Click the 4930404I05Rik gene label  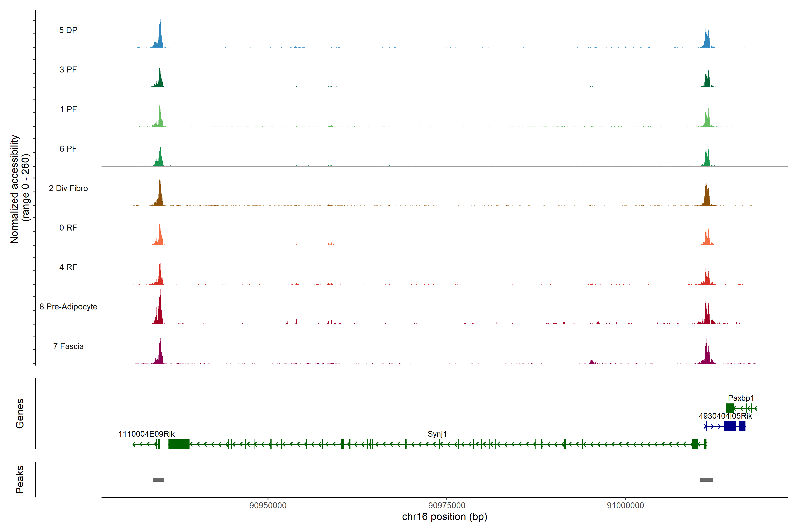point(725,416)
